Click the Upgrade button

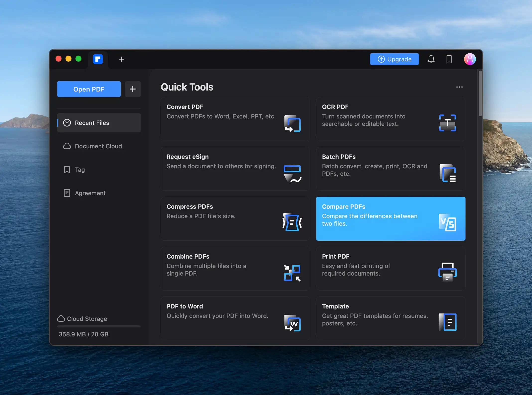pos(394,59)
